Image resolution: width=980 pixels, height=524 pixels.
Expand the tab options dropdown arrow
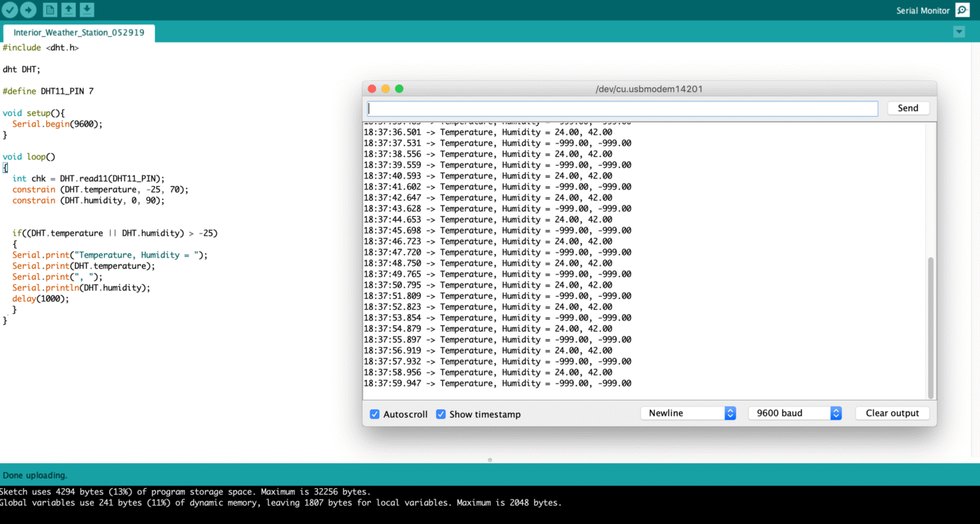coord(959,32)
